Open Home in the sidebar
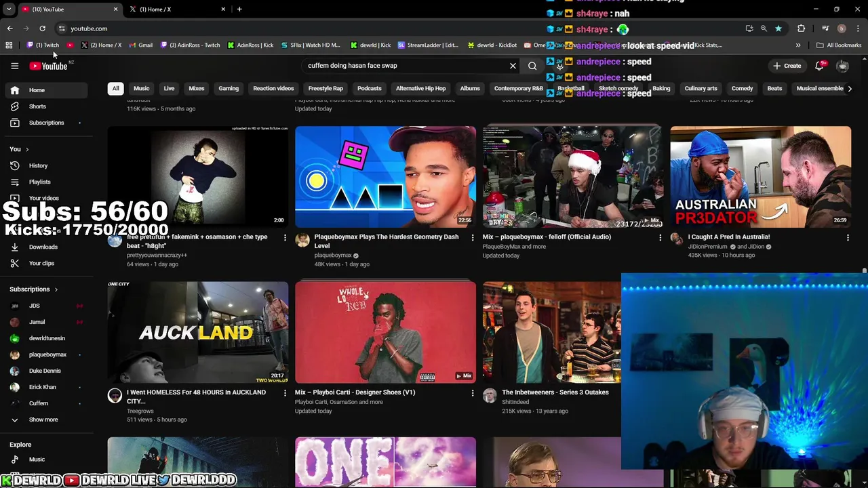This screenshot has width=868, height=488. (46, 90)
